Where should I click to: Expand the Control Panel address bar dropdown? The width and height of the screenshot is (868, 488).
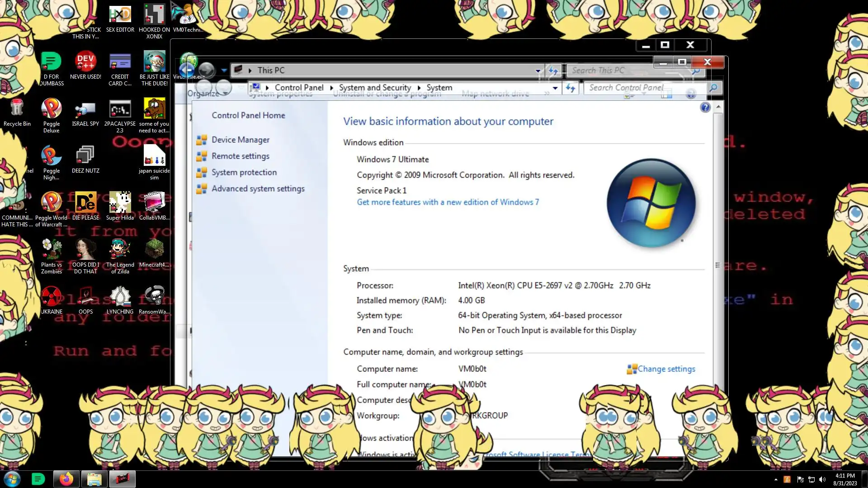tap(555, 88)
